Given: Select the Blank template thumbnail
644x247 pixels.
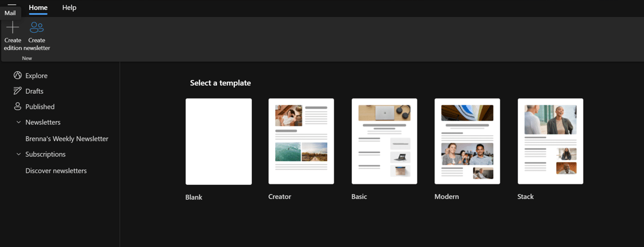Looking at the screenshot, I should point(218,142).
